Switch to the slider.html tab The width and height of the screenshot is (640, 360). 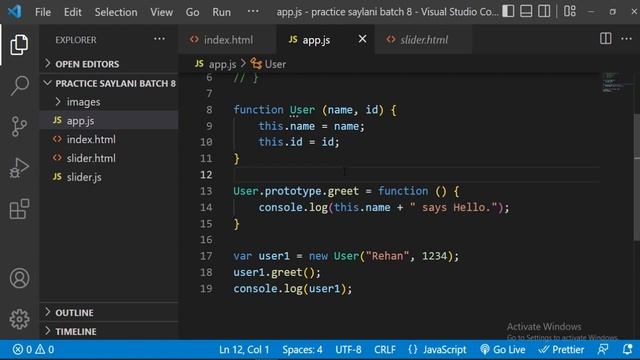pos(422,40)
